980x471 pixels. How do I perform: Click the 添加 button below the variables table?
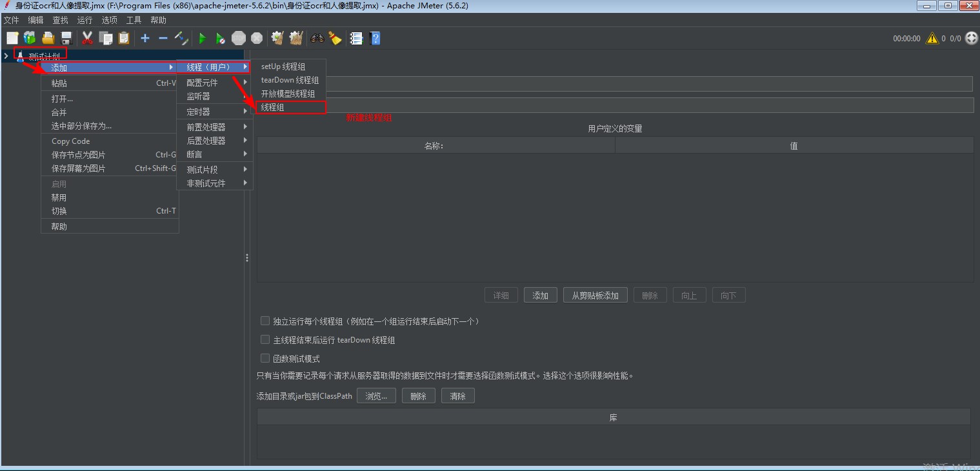(541, 296)
